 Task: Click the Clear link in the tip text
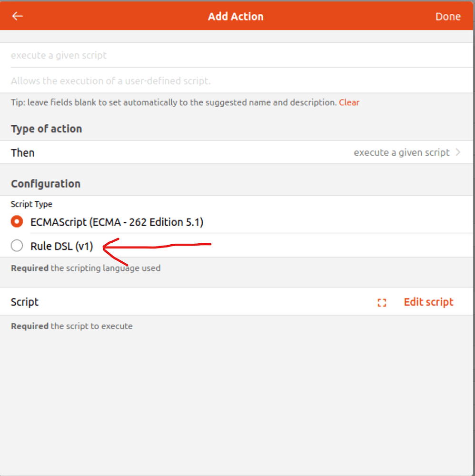[x=349, y=102]
